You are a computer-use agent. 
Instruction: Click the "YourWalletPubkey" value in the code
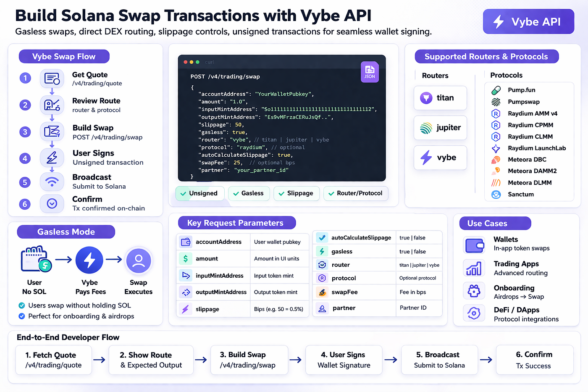point(283,94)
